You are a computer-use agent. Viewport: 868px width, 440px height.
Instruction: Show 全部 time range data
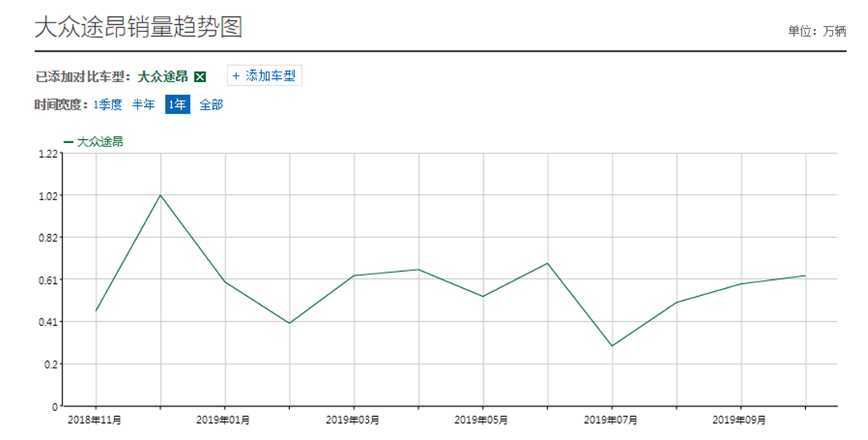(x=211, y=105)
